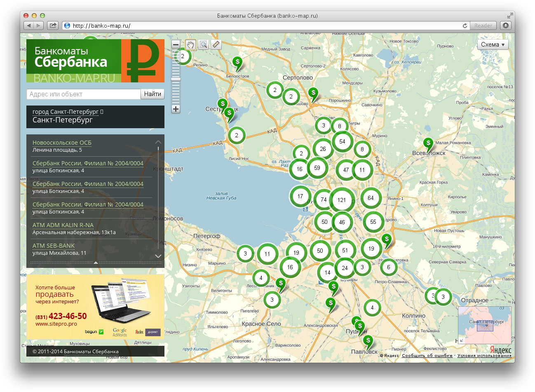Select the ruler distance measuring tool
Viewport: 535px width, 392px height.
pos(216,45)
